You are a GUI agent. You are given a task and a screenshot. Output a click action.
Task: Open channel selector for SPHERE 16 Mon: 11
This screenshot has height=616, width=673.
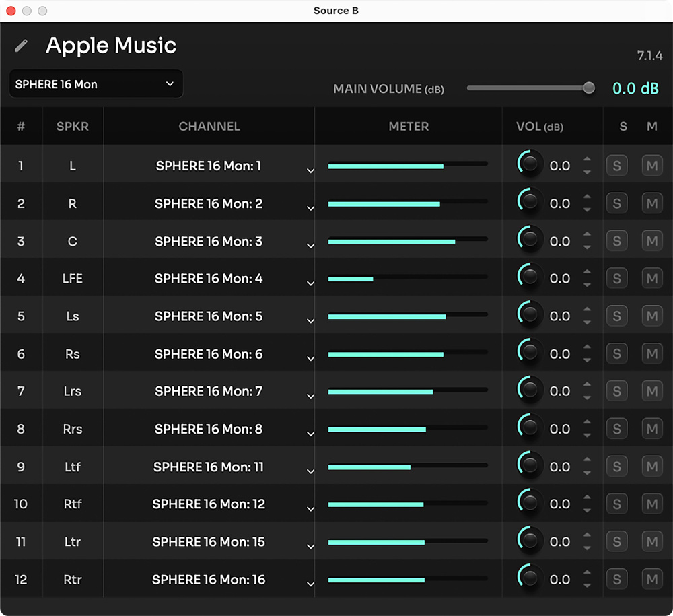click(x=310, y=471)
